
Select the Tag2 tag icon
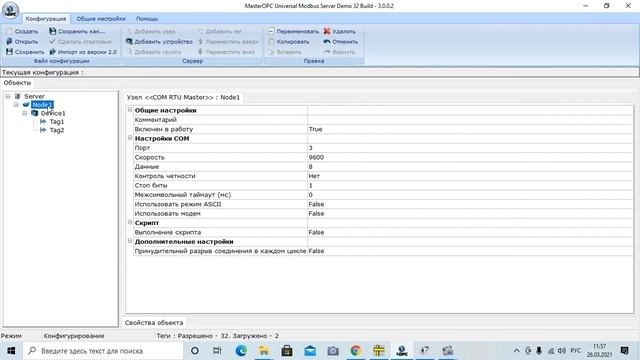[43, 130]
